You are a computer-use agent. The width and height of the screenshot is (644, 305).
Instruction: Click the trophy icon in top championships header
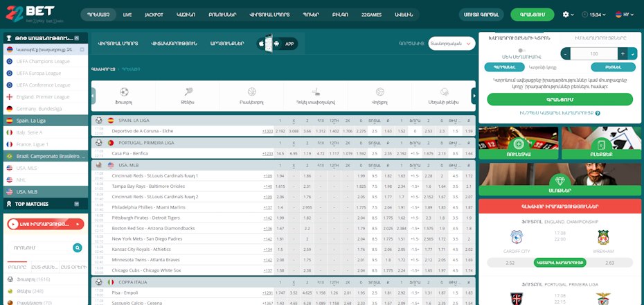(x=9, y=38)
